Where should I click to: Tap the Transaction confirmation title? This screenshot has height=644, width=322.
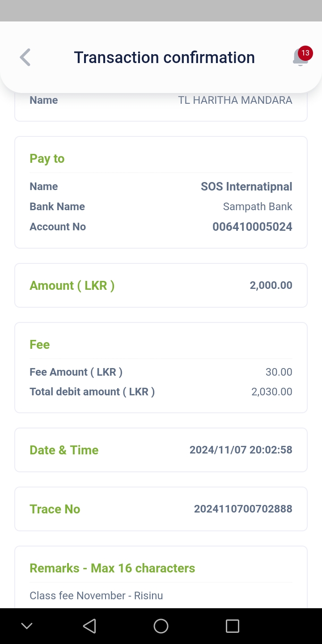click(x=164, y=57)
